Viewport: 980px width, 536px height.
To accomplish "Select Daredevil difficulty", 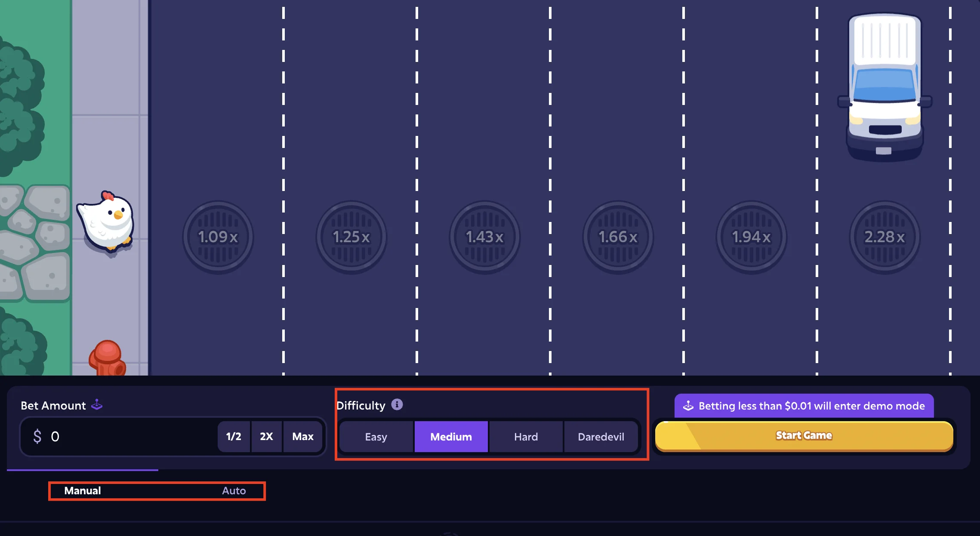I will pyautogui.click(x=601, y=437).
